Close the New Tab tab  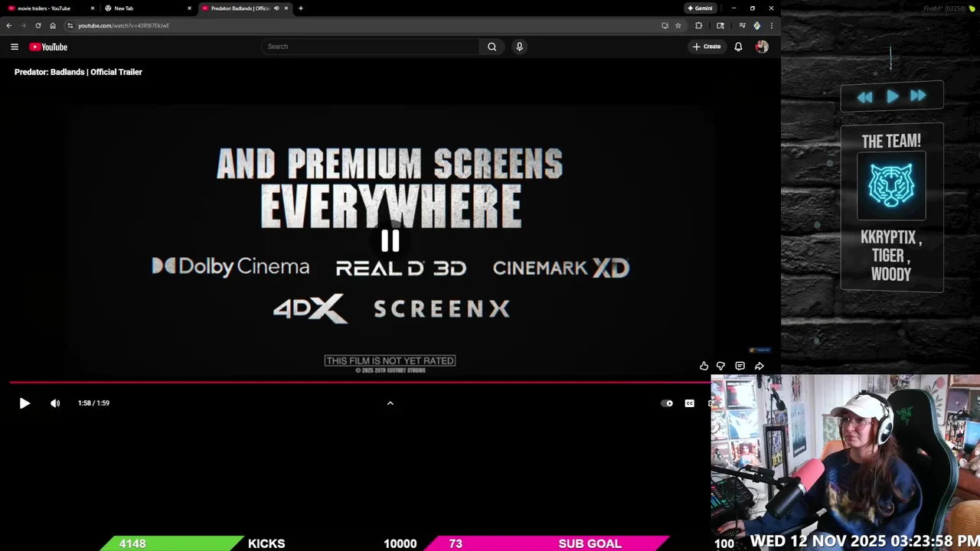point(189,8)
